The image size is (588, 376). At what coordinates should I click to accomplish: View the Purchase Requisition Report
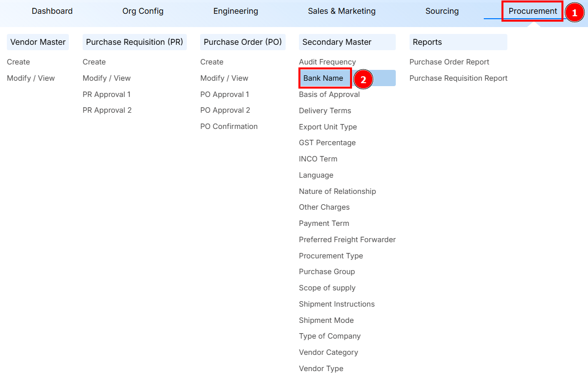point(458,78)
